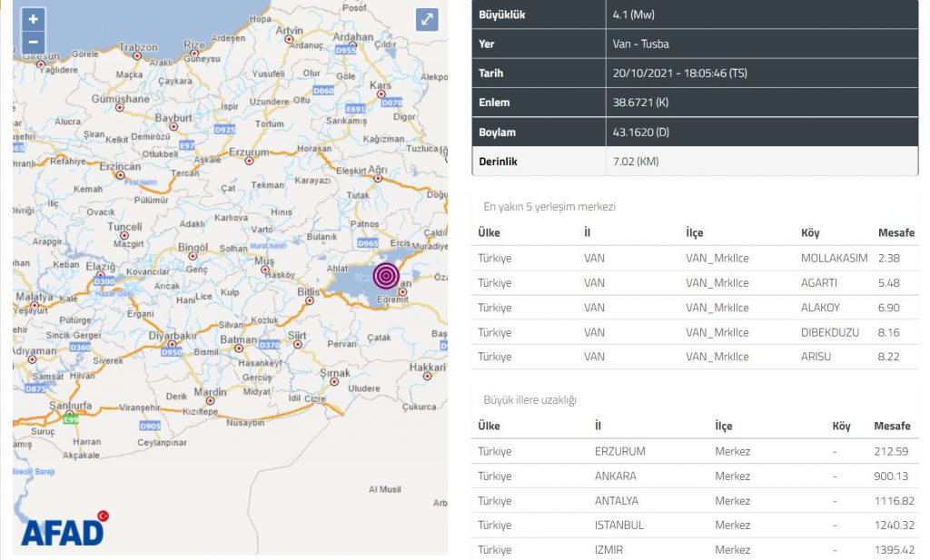Select the Trabzon city label on map

pyautogui.click(x=138, y=47)
